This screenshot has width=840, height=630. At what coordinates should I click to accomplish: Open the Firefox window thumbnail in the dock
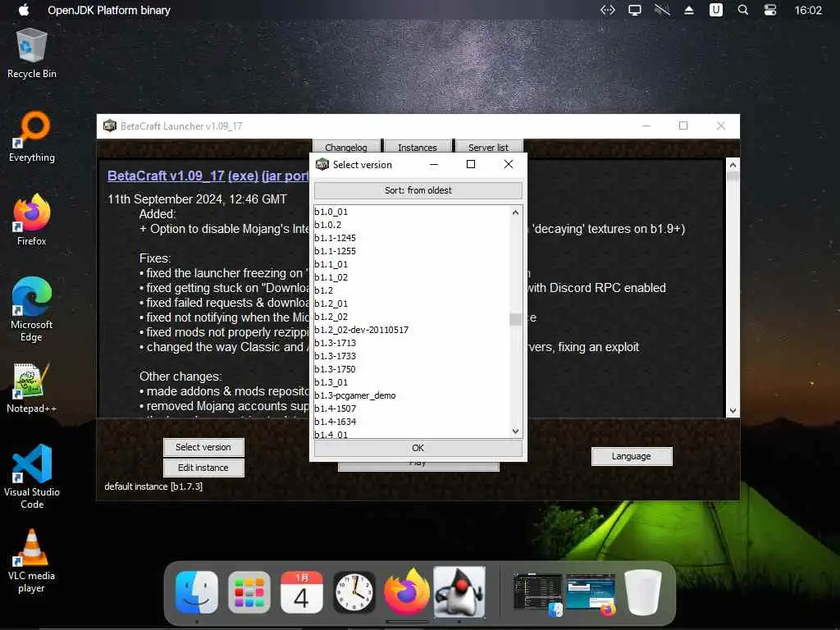[x=591, y=594]
